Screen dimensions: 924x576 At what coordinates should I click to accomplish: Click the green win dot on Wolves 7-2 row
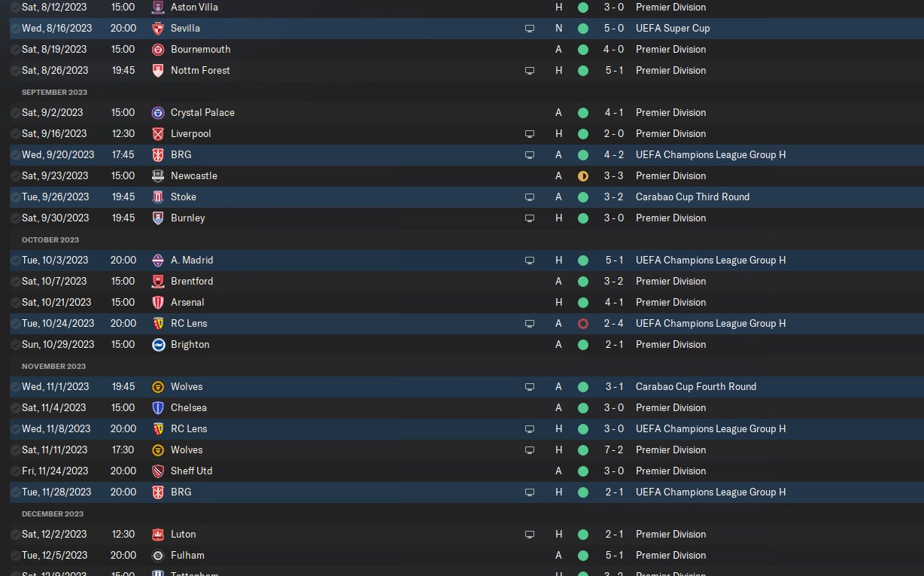pyautogui.click(x=582, y=450)
